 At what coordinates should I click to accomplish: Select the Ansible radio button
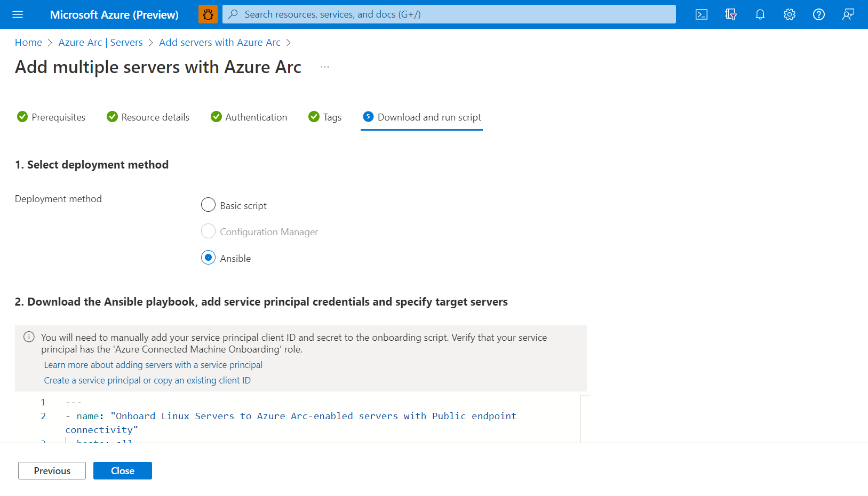coord(208,258)
